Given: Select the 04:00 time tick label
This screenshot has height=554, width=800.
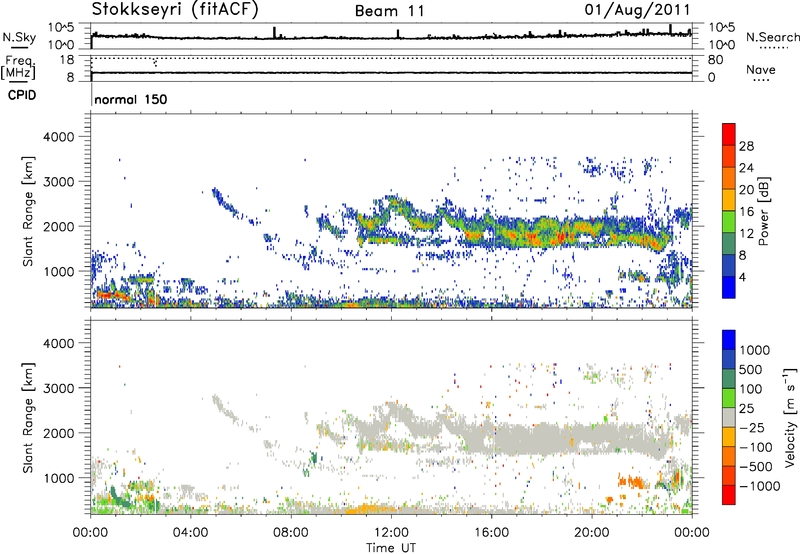Looking at the screenshot, I should pyautogui.click(x=191, y=533).
